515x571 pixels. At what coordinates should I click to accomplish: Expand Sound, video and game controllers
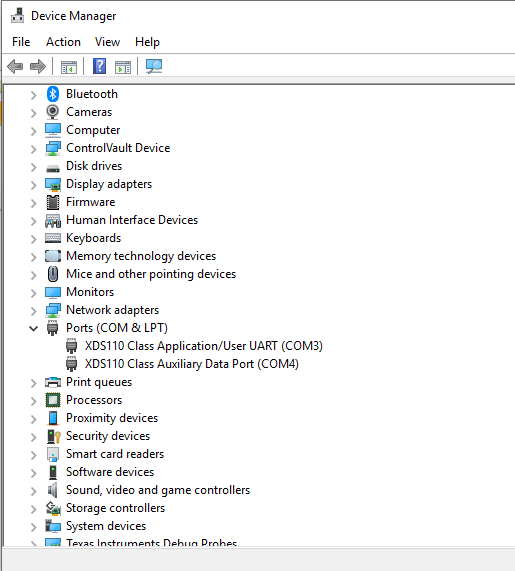[x=34, y=491]
